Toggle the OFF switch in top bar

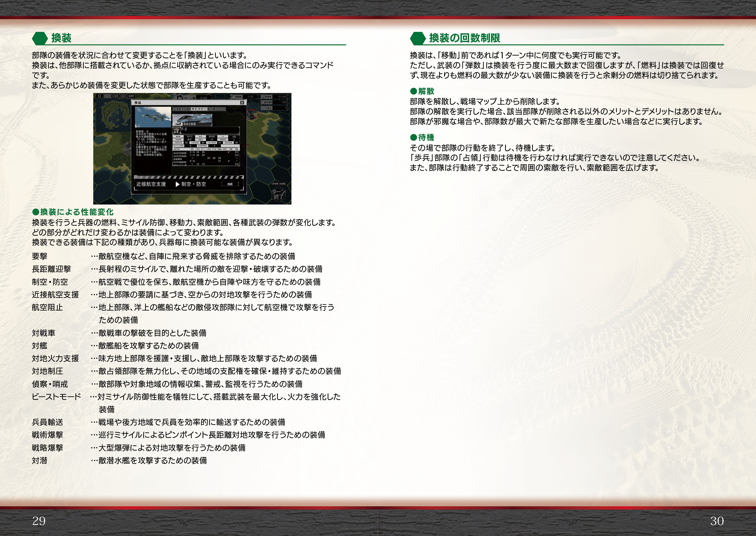click(x=131, y=96)
